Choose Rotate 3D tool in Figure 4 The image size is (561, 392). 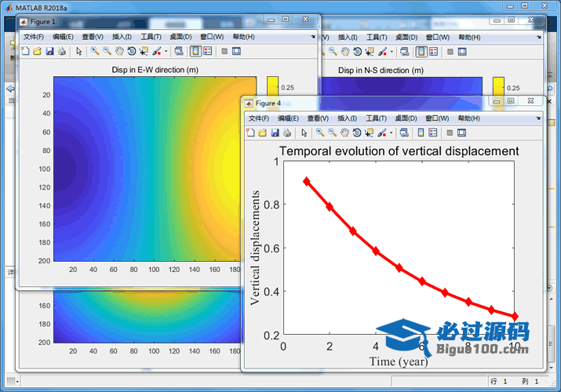[x=357, y=133]
